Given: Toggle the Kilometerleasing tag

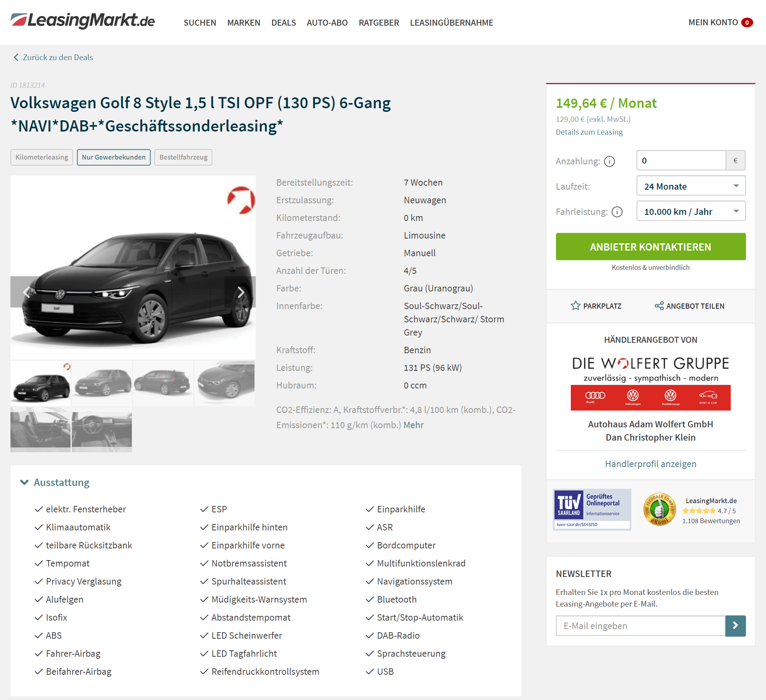Looking at the screenshot, I should [x=42, y=157].
